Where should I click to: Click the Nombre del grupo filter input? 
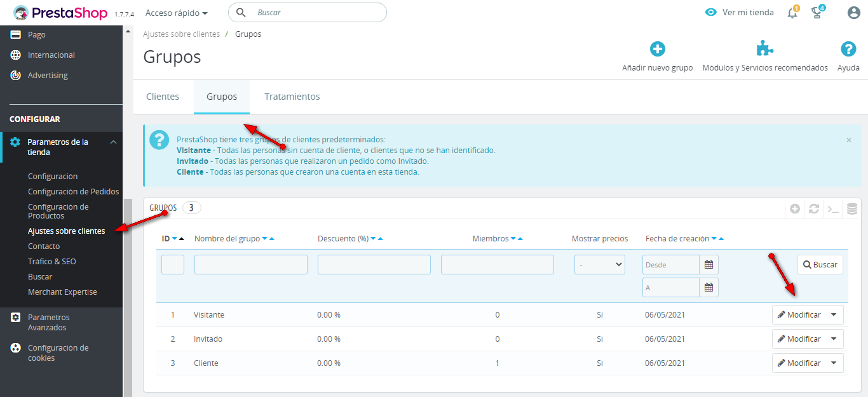tap(251, 264)
